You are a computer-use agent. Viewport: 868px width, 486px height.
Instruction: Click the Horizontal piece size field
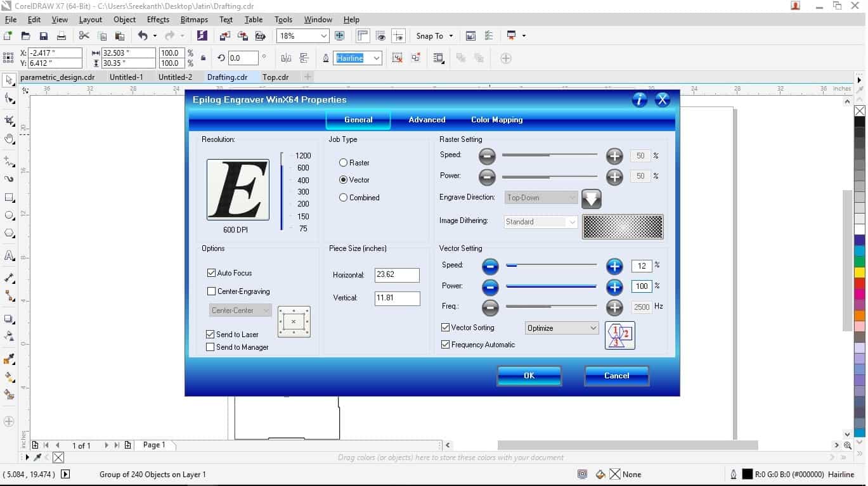(397, 275)
